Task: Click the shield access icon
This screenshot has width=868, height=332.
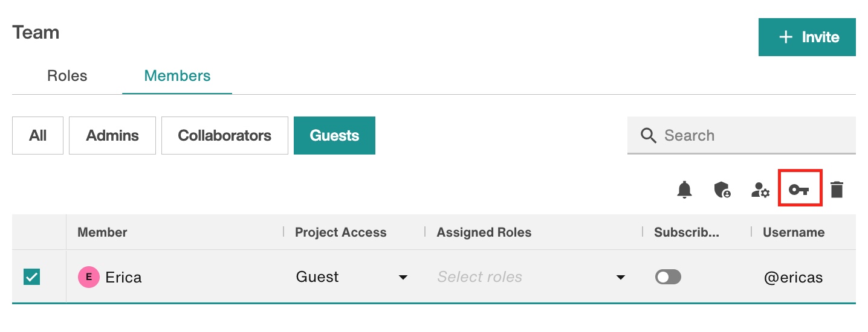Action: [722, 190]
